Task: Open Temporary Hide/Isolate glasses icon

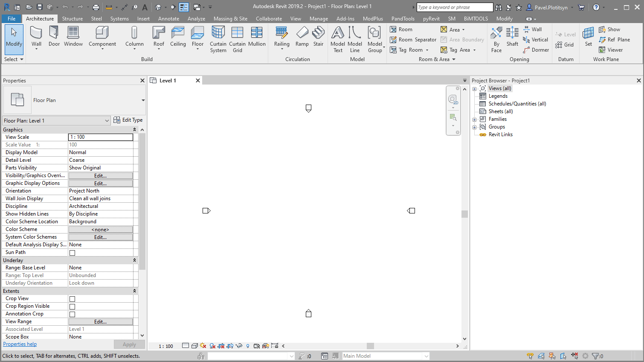Action: pos(239,346)
